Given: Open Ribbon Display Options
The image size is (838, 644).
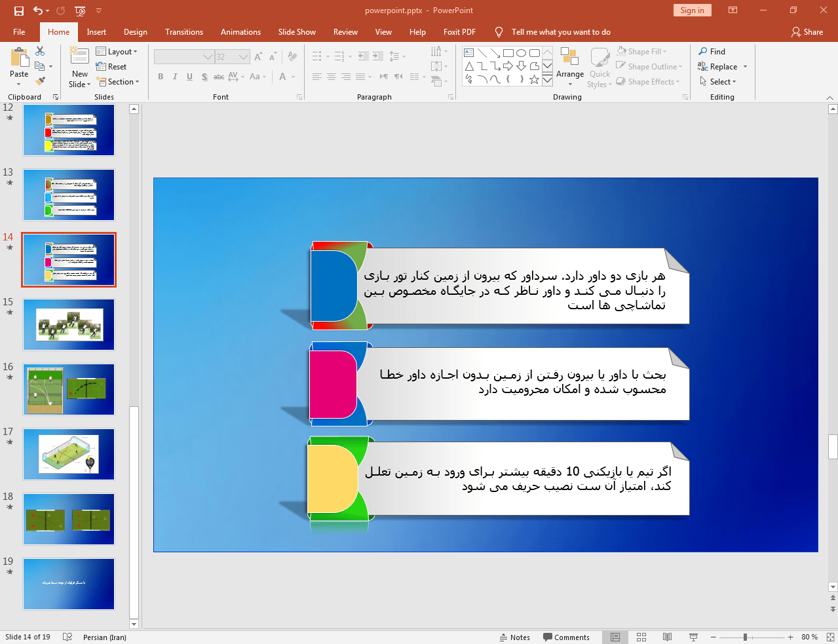Looking at the screenshot, I should 733,10.
